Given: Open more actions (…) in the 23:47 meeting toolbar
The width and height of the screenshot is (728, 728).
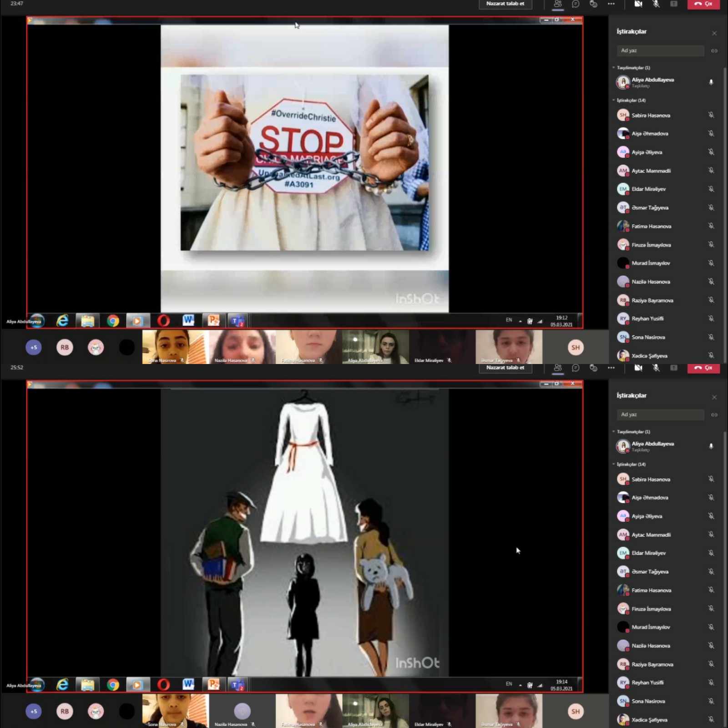Looking at the screenshot, I should click(x=611, y=4).
